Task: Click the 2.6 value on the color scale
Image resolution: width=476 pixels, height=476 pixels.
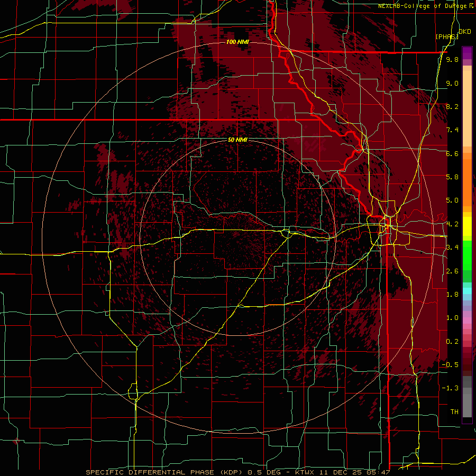Action: tap(452, 271)
